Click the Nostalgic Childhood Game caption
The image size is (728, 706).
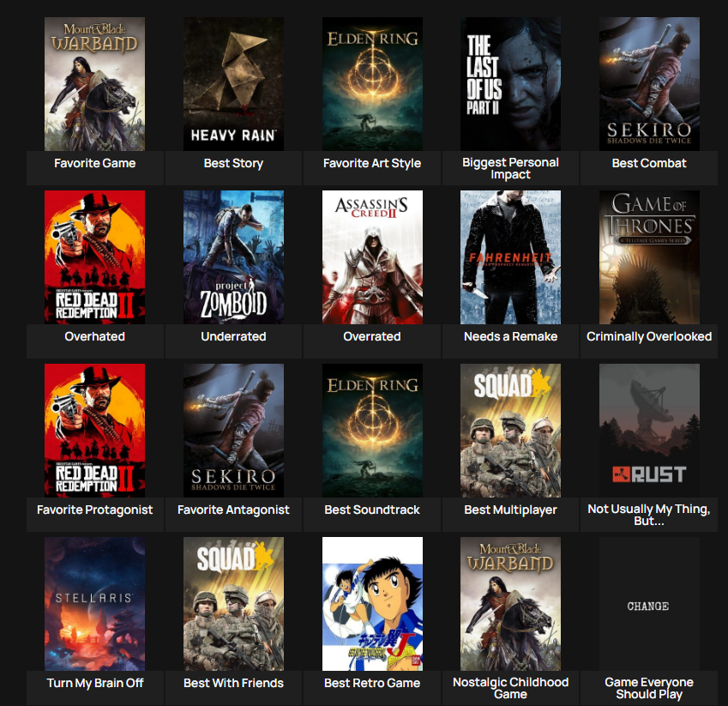tap(510, 688)
